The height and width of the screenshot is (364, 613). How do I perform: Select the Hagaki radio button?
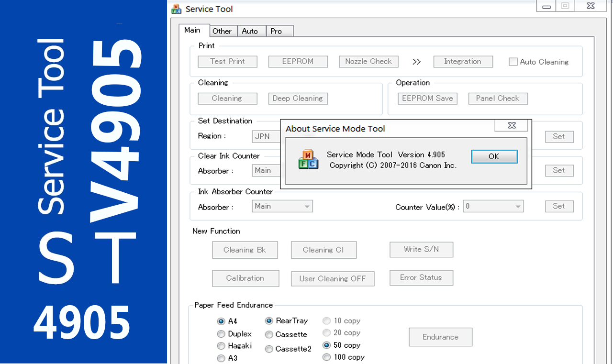pos(221,346)
